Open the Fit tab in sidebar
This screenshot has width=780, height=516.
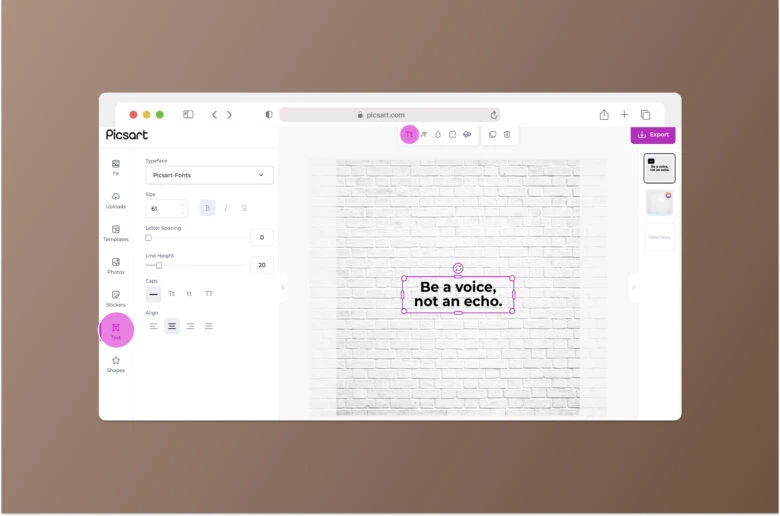pos(116,167)
